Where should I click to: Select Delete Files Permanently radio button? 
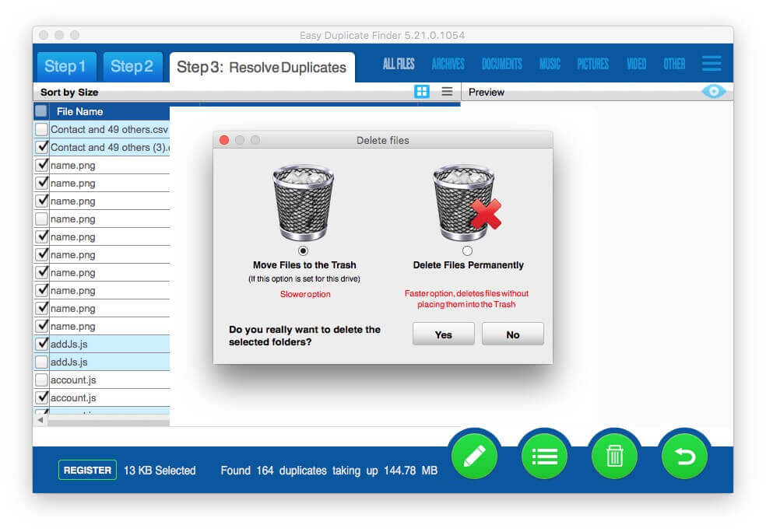[x=467, y=251]
